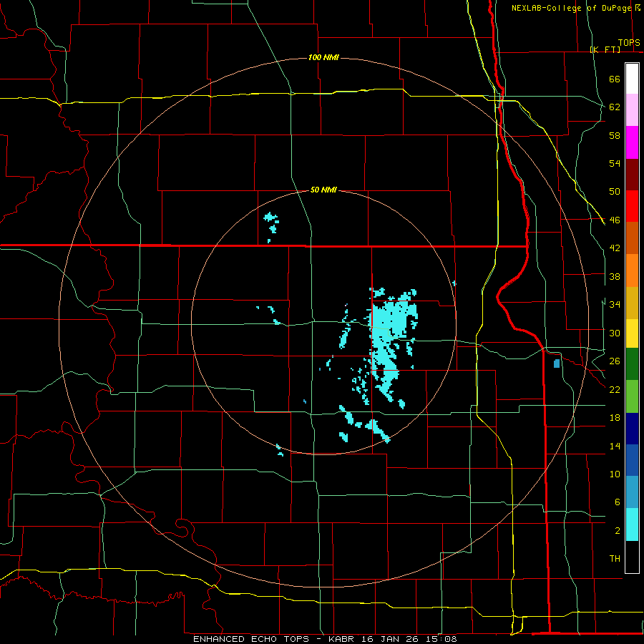Select the dark red legend swatch
Image resolution: width=644 pixels, height=644 pixels.
[632, 174]
